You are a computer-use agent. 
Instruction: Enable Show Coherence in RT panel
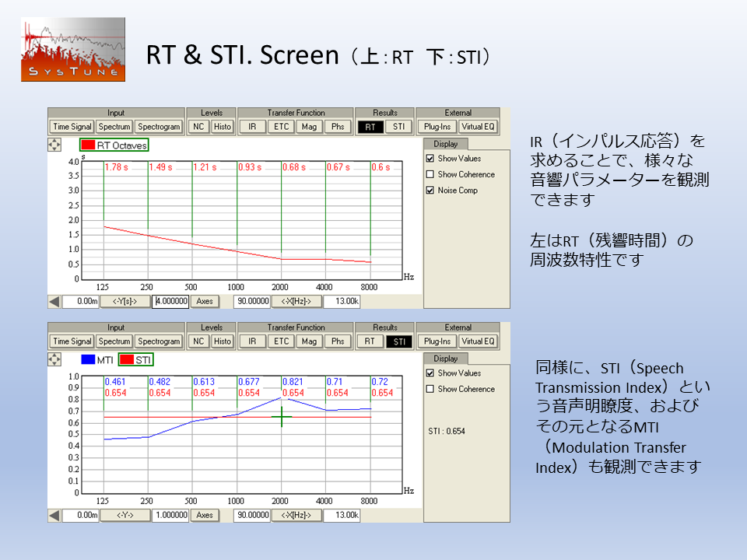[x=430, y=174]
